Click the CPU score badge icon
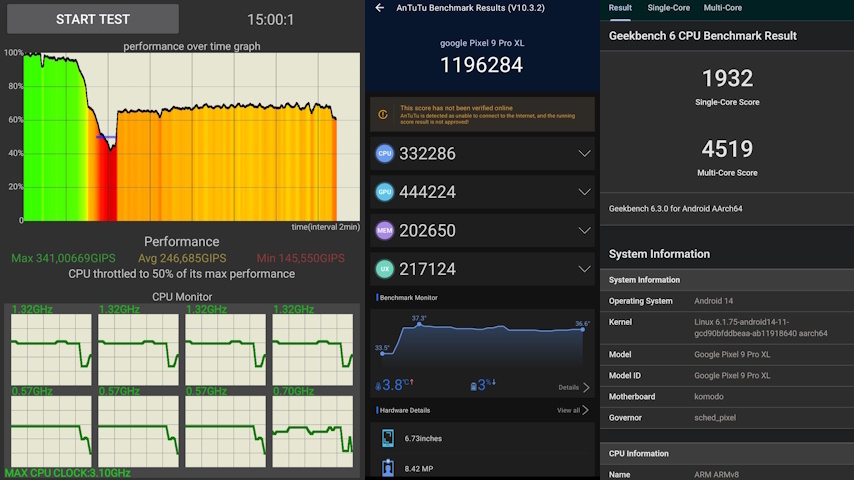The image size is (854, 480). pos(385,154)
